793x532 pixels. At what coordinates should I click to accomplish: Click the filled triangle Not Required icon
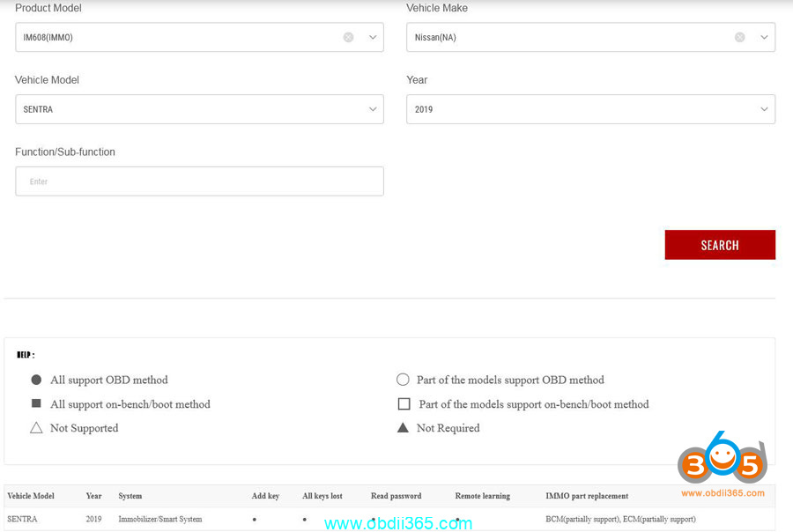point(403,428)
